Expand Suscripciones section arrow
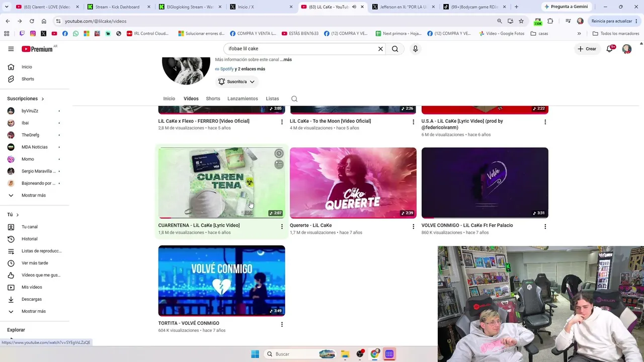The height and width of the screenshot is (362, 644). (43, 99)
